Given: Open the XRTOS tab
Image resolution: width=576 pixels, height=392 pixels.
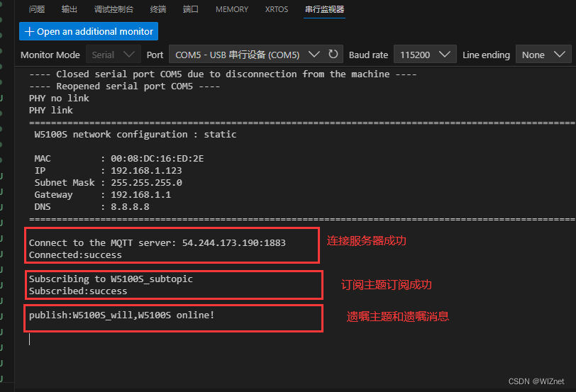Looking at the screenshot, I should coord(277,9).
